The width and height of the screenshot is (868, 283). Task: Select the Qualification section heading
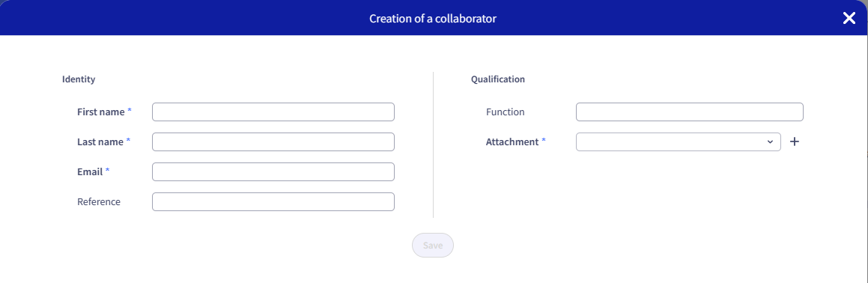(x=498, y=79)
